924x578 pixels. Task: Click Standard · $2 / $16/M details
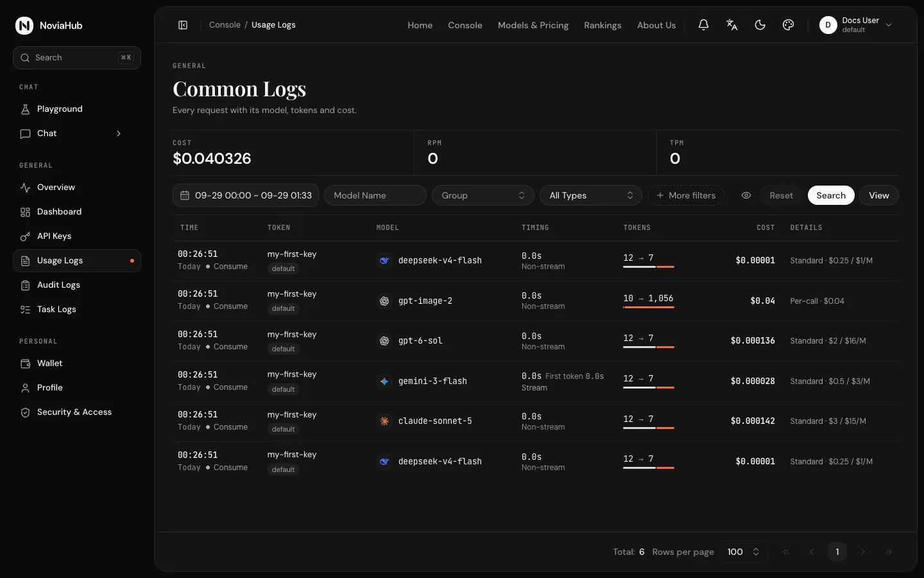pyautogui.click(x=828, y=341)
